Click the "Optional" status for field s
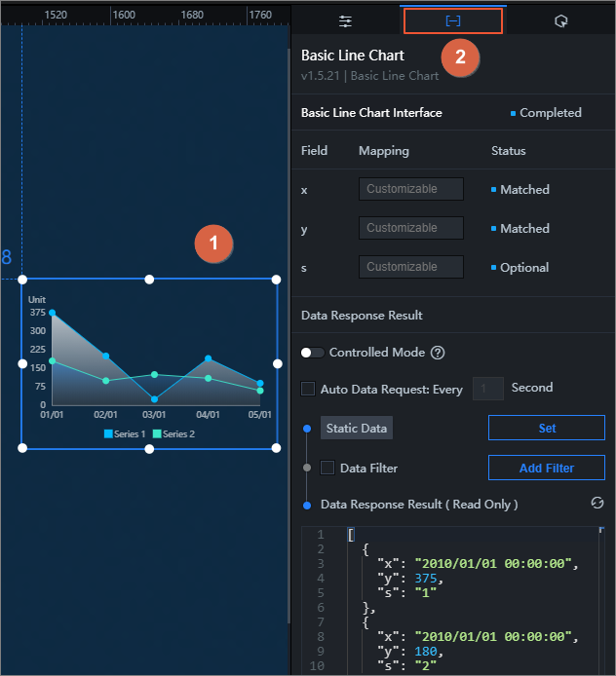Viewport: 616px width, 676px height. pos(524,267)
